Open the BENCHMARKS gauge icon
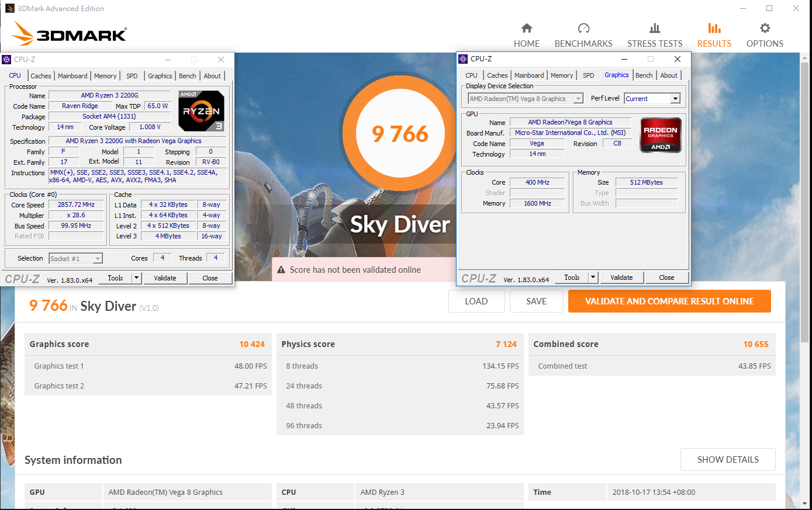The image size is (812, 510). [x=583, y=29]
